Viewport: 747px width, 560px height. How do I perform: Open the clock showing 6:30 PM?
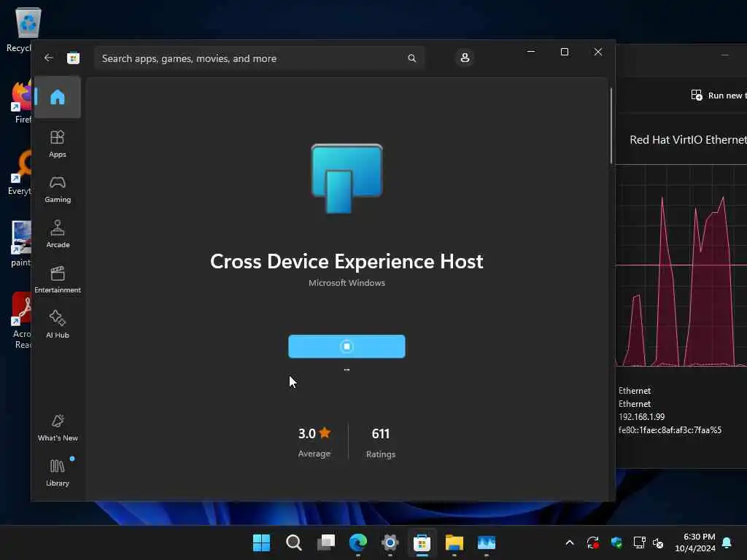tap(695, 542)
